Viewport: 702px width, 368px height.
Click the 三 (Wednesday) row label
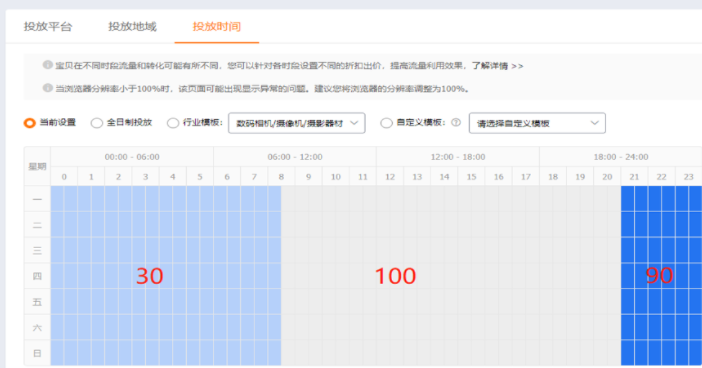point(37,250)
